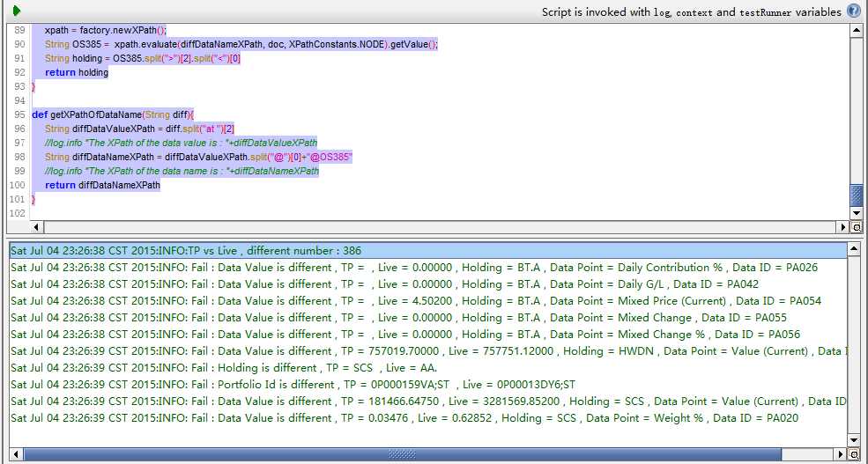The width and height of the screenshot is (868, 464).
Task: Click the 'Script is invoked with log, context' hint text
Action: pos(692,11)
